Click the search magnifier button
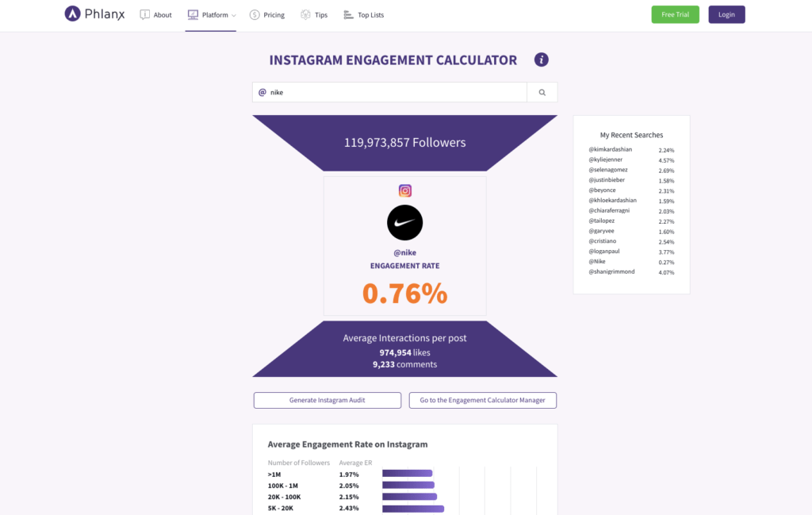This screenshot has height=515, width=812. [x=542, y=92]
